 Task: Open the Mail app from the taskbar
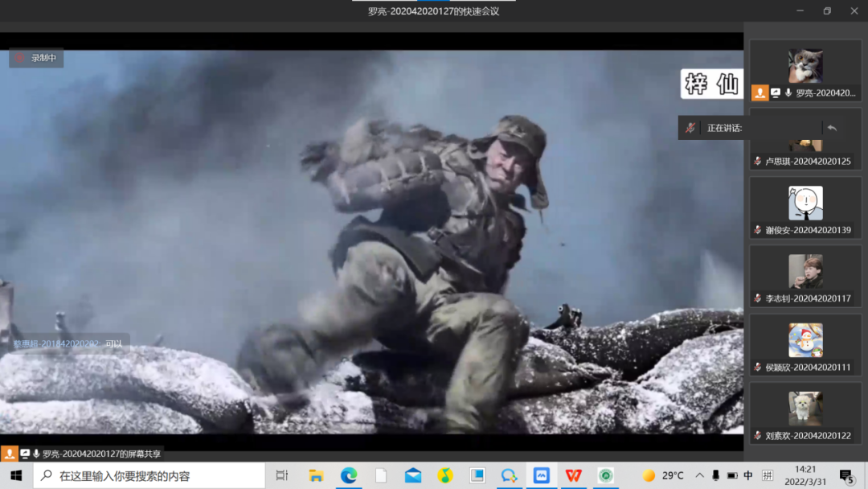click(x=413, y=475)
